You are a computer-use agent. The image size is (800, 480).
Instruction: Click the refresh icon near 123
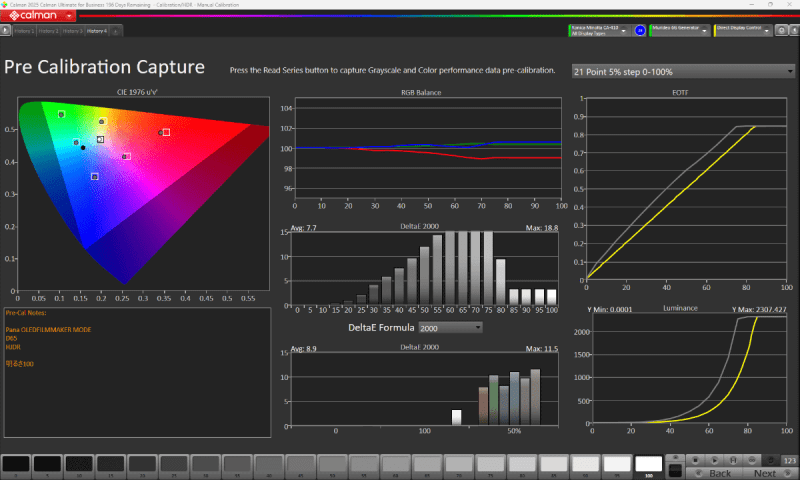[x=769, y=459]
